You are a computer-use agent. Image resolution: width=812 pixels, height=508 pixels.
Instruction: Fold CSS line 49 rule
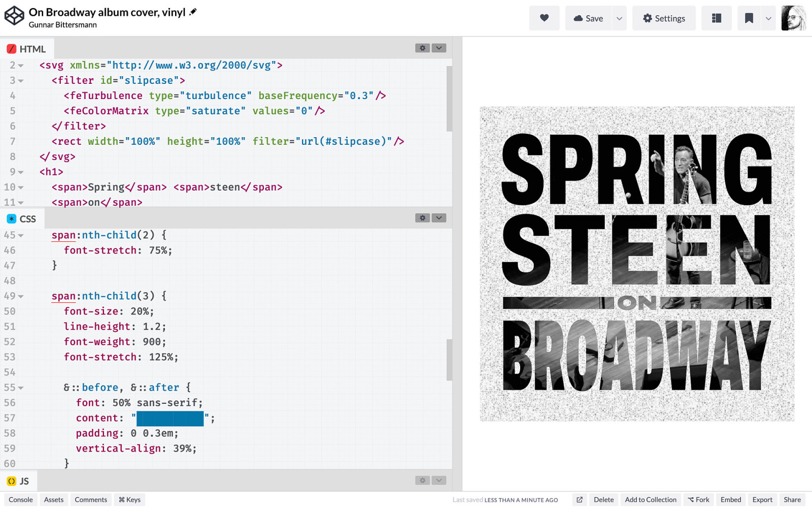pos(21,296)
